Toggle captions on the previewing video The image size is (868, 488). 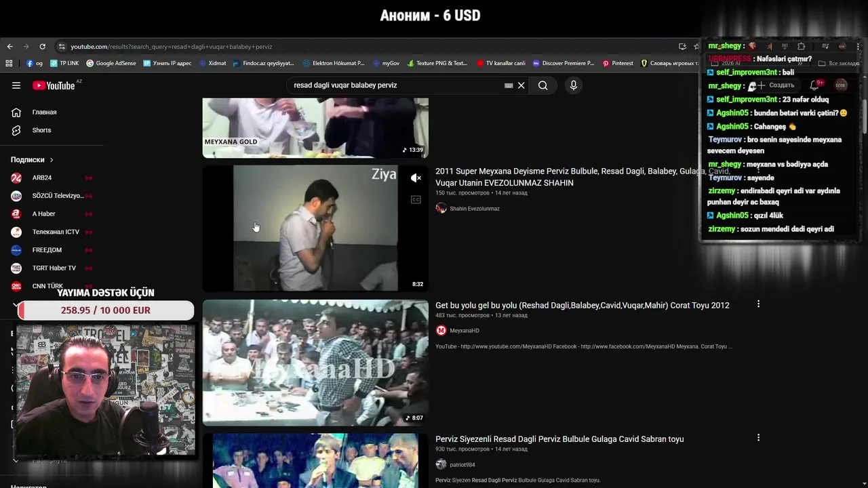coord(416,199)
